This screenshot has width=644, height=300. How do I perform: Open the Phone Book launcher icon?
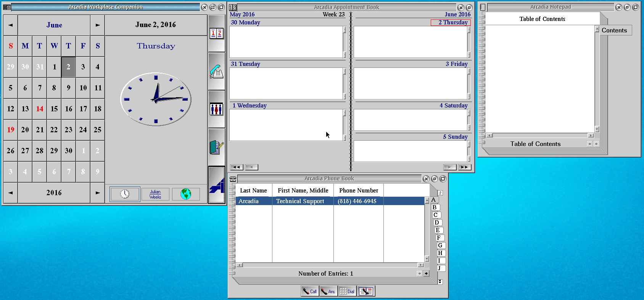[217, 72]
